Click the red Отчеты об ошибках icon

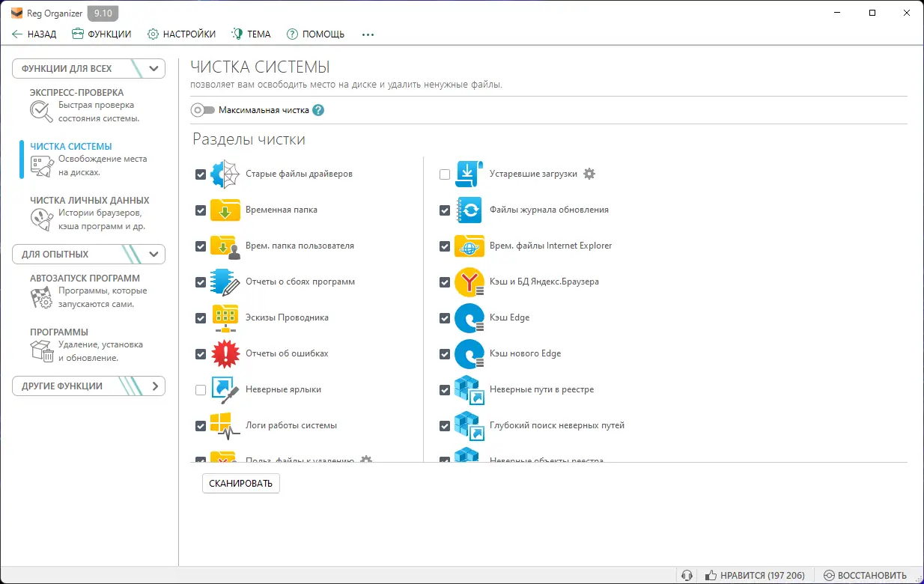pos(225,353)
